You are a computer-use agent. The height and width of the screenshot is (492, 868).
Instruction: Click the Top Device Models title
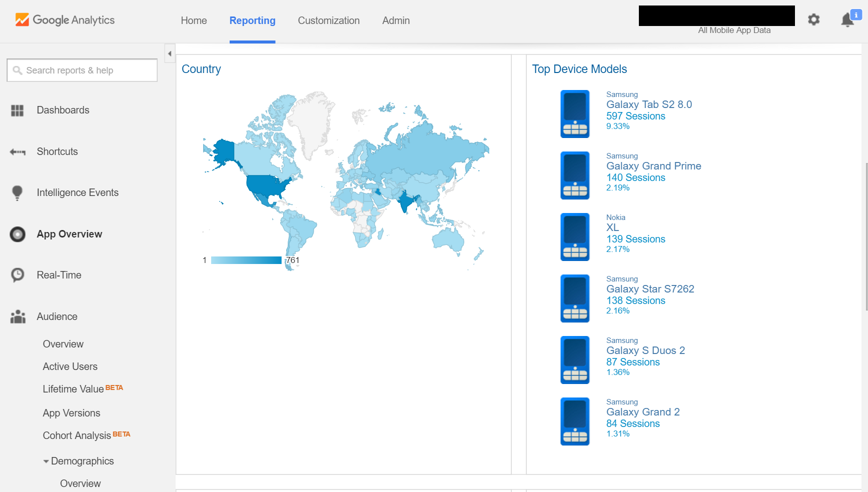pyautogui.click(x=579, y=69)
